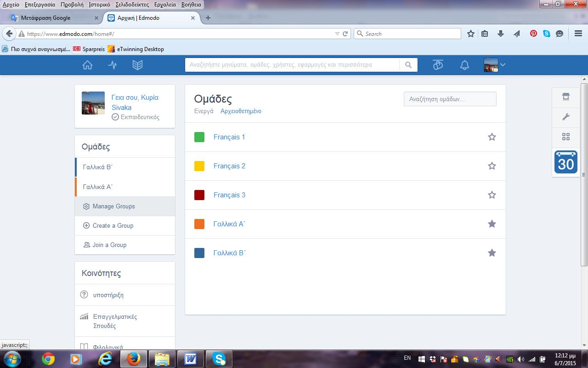Click the orange Γαλλικά Α΄ color square
Image resolution: width=588 pixels, height=368 pixels.
click(199, 224)
